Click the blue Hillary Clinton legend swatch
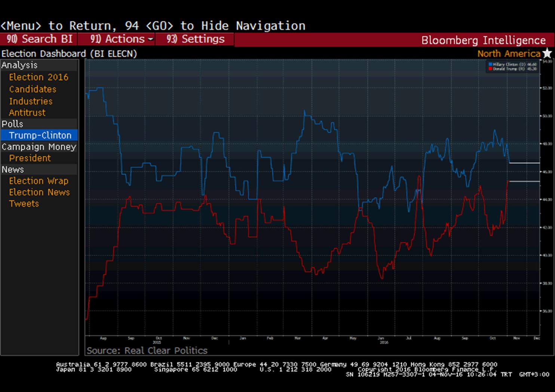Viewport: 555px width, 392px height. click(x=490, y=64)
